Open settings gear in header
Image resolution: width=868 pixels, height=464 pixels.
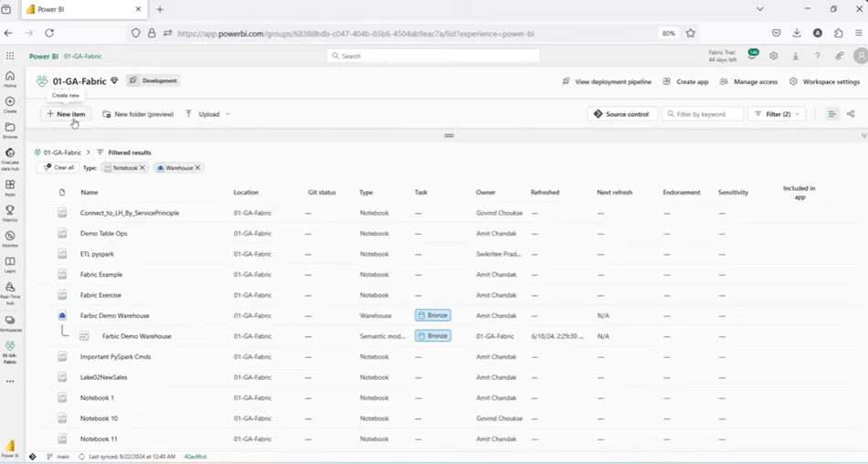coord(774,56)
